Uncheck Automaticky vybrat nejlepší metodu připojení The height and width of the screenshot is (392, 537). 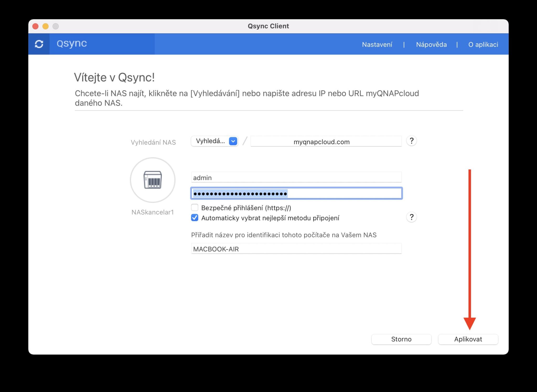tap(195, 218)
